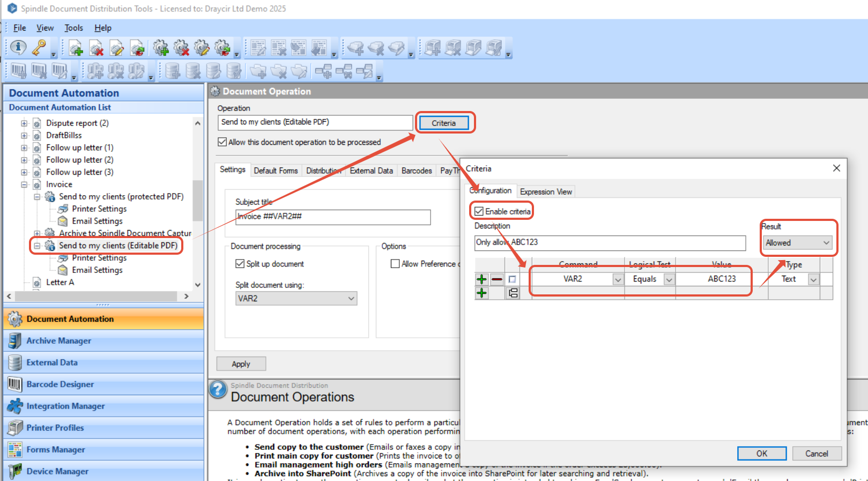Open the Logical Test Equals dropdown arrow
The height and width of the screenshot is (481, 868).
[x=669, y=279]
